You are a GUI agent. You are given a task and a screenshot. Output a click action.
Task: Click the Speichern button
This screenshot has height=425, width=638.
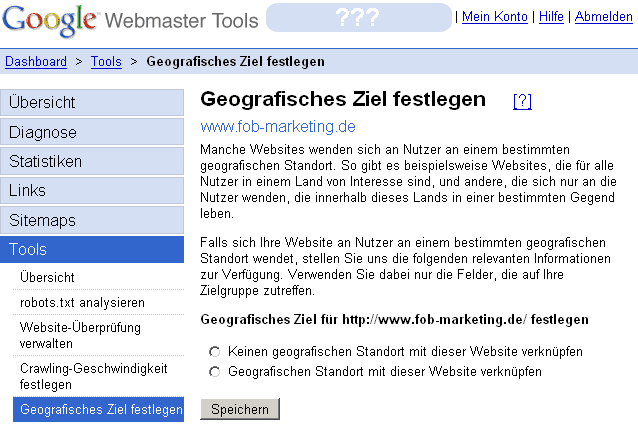240,409
